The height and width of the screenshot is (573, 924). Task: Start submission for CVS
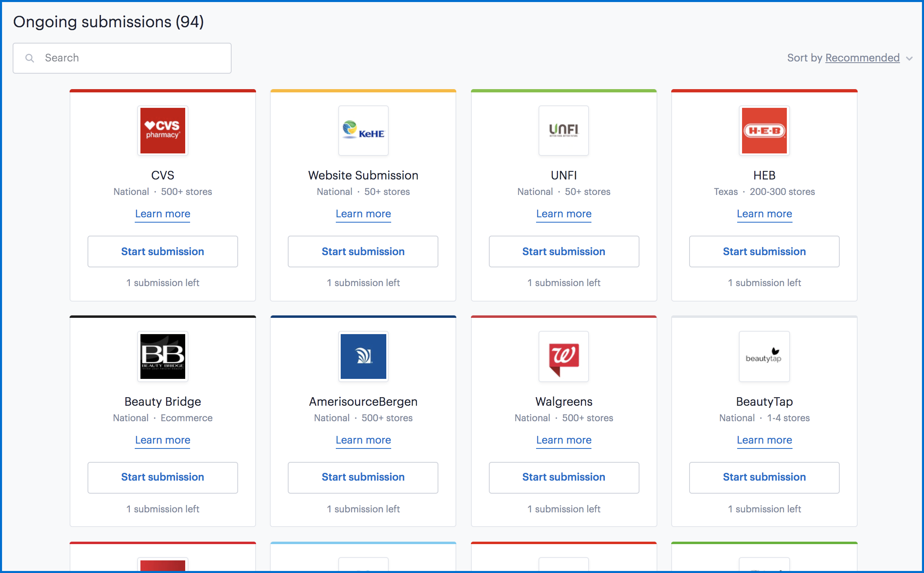[x=163, y=252]
